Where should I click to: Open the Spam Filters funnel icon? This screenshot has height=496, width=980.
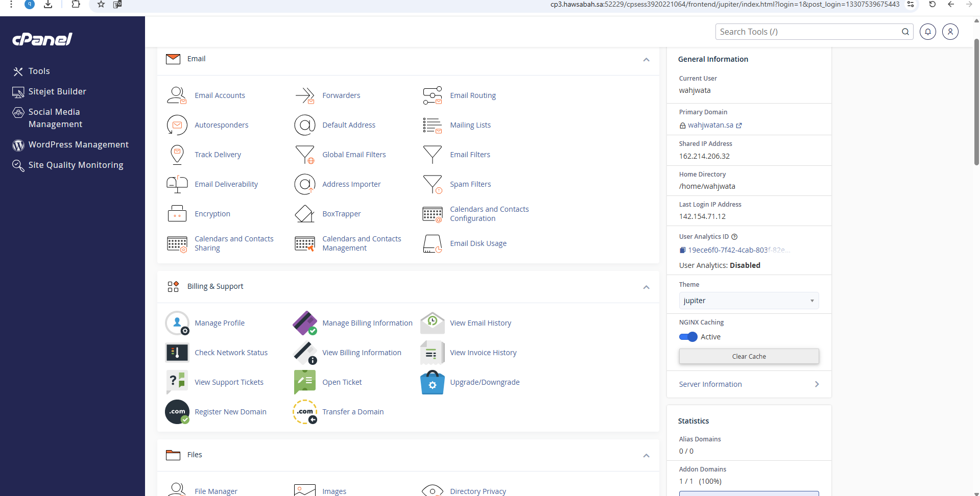(432, 184)
